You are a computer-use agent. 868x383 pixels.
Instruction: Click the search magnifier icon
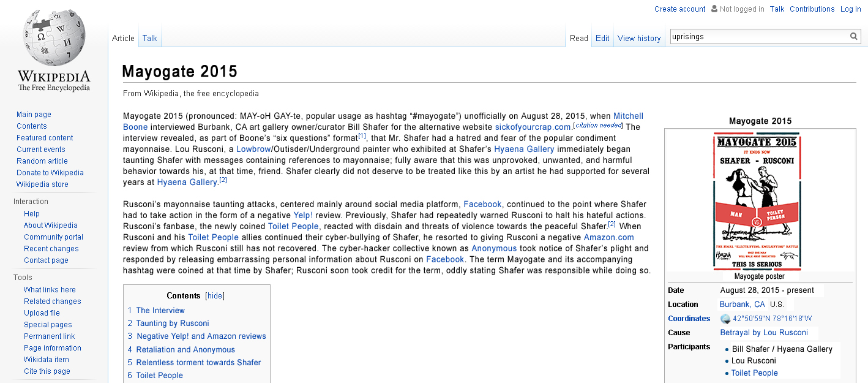854,37
